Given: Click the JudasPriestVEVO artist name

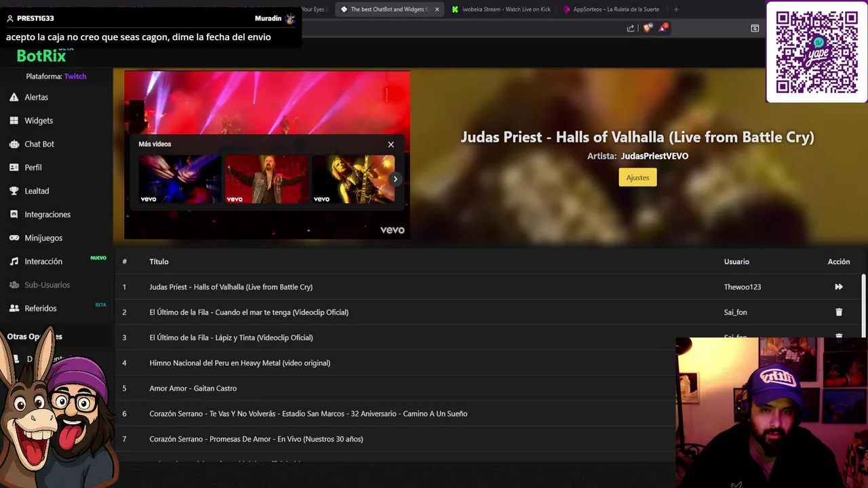Looking at the screenshot, I should (x=654, y=156).
